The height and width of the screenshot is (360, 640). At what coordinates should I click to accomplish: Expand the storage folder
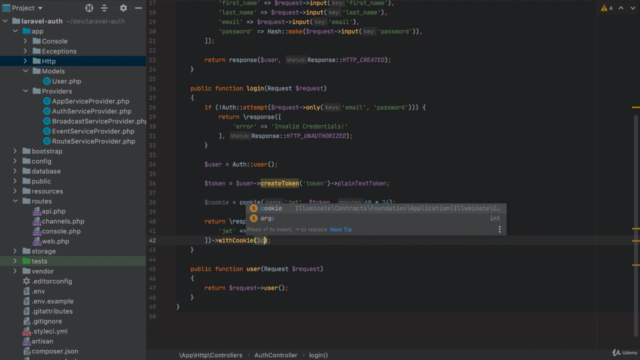[x=16, y=251]
